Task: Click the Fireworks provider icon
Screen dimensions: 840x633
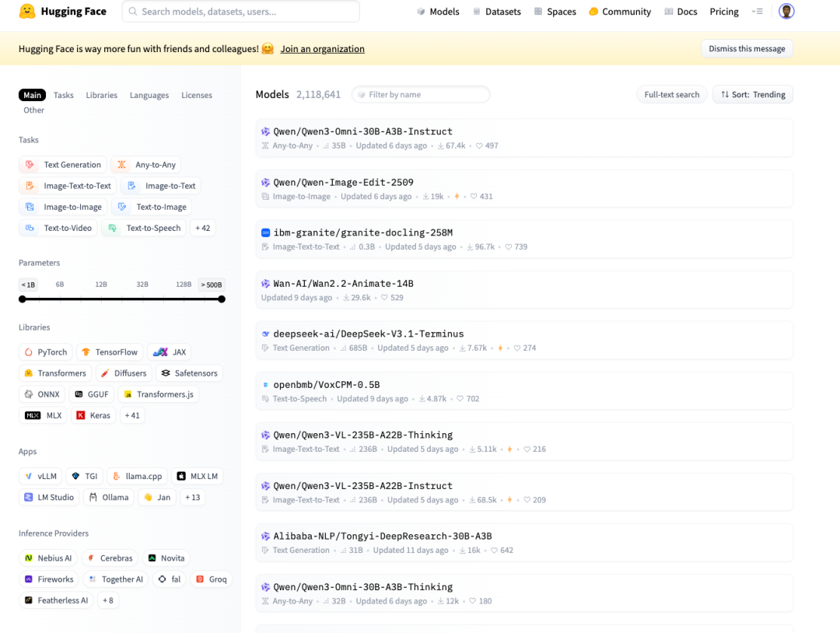Action: tap(29, 579)
